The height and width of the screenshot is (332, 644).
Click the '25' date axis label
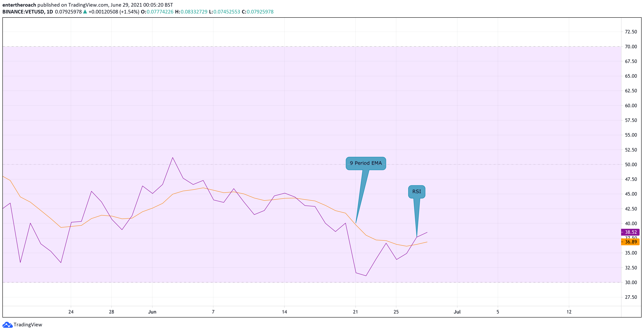[x=396, y=312]
